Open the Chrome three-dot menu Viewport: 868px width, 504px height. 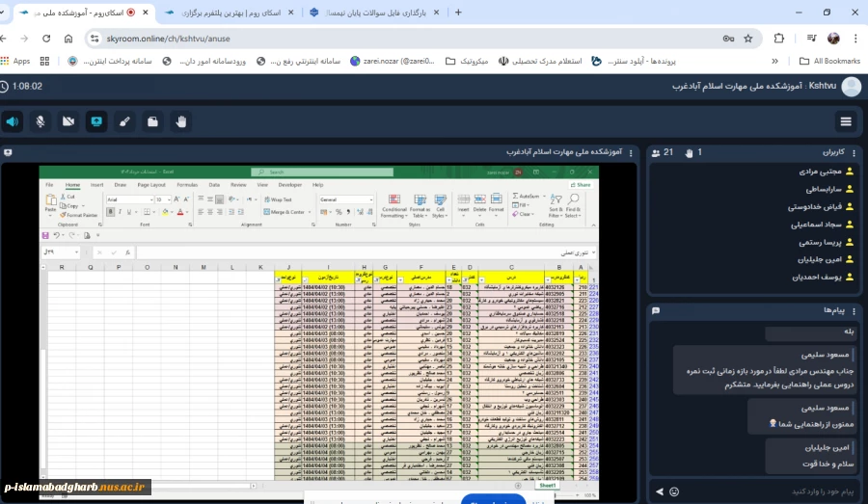pyautogui.click(x=855, y=39)
